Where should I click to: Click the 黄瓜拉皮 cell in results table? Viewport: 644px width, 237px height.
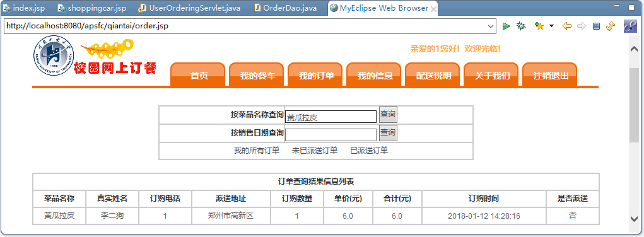click(x=59, y=215)
